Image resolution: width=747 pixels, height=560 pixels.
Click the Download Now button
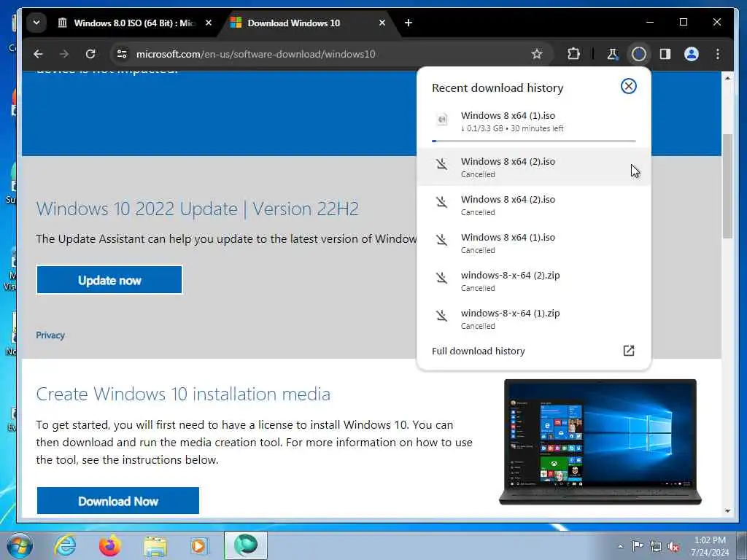pos(117,501)
